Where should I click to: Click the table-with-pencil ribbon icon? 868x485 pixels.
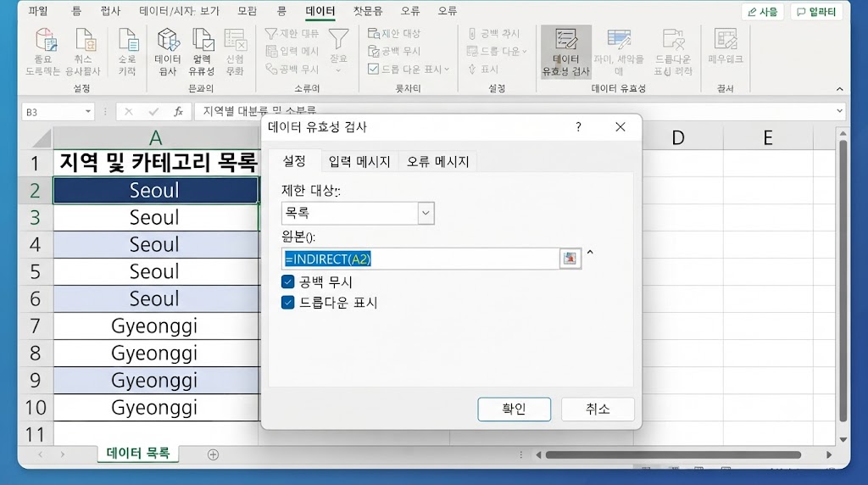pyautogui.click(x=619, y=39)
